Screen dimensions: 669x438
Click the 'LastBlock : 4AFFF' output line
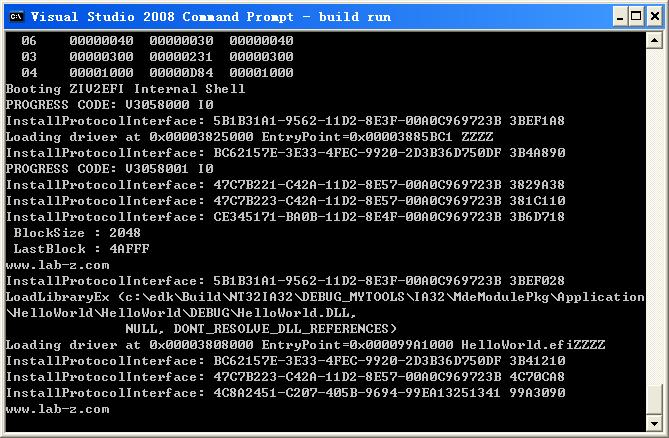click(x=81, y=249)
